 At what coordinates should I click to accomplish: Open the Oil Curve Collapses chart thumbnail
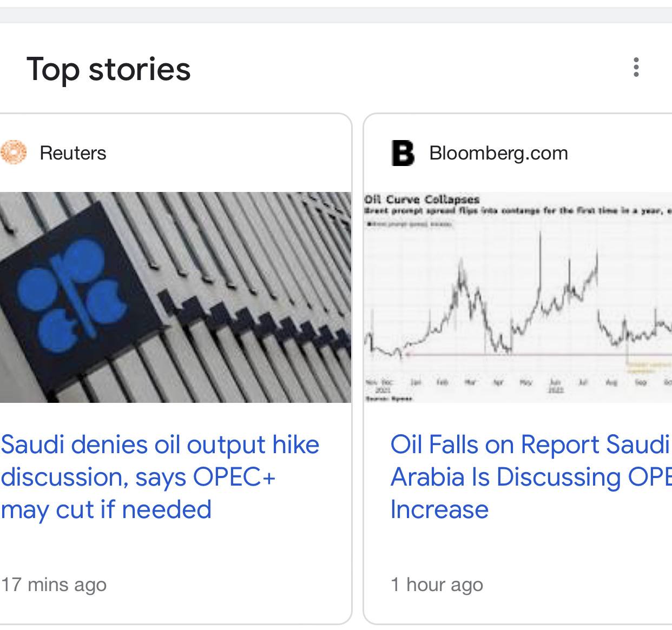coord(518,297)
